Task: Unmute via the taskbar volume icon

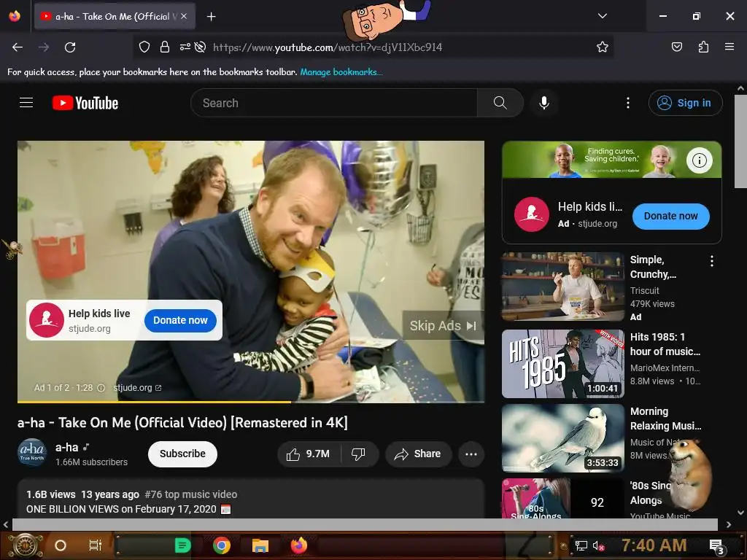Action: click(599, 545)
